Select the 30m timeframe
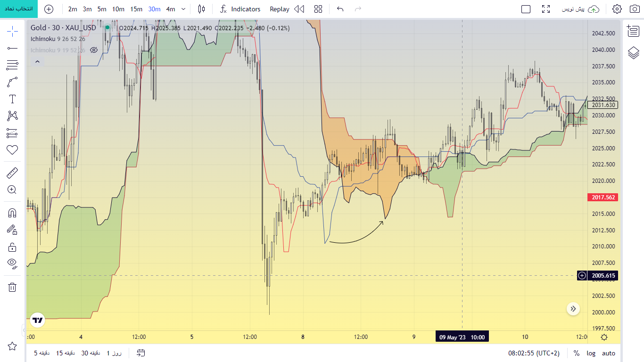Screen dimensions: 644x362 tap(154, 9)
